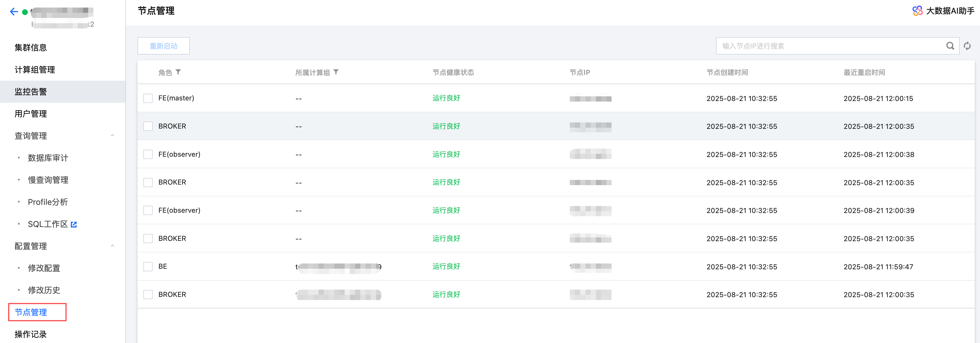Viewport: 980px width, 343px height.
Task: Open the monitoring alerts menu item
Action: 31,92
